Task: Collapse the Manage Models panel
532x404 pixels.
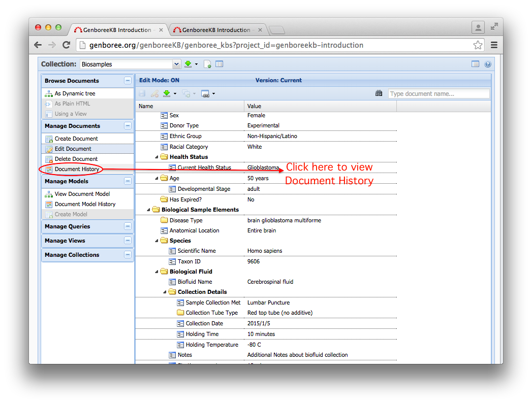Action: [128, 181]
